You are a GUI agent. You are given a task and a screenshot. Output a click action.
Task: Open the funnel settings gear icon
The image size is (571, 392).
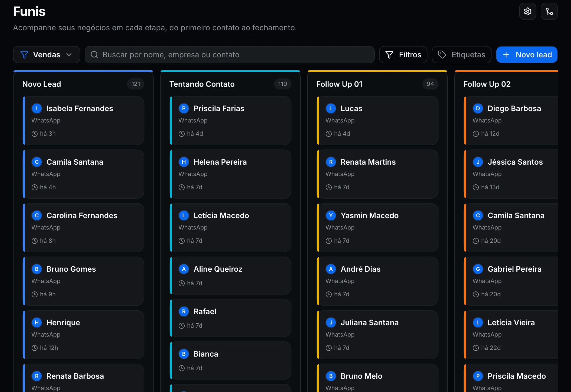tap(527, 11)
